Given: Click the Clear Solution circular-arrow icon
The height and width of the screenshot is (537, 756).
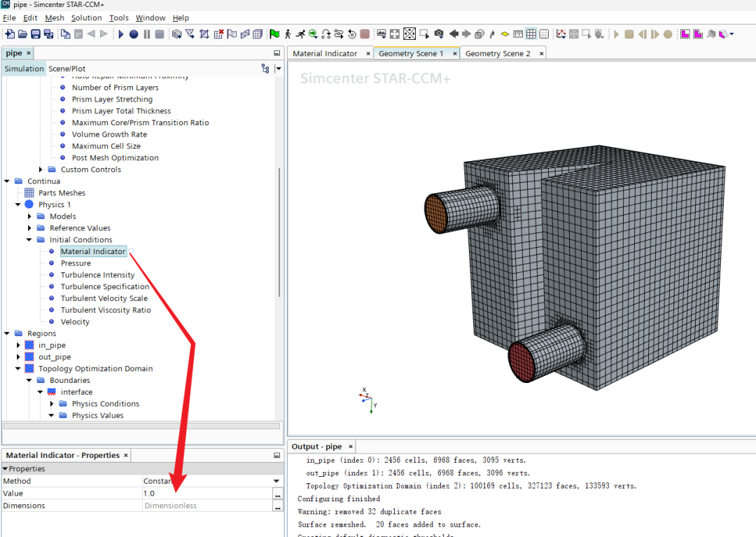Looking at the screenshot, I should click(x=352, y=34).
